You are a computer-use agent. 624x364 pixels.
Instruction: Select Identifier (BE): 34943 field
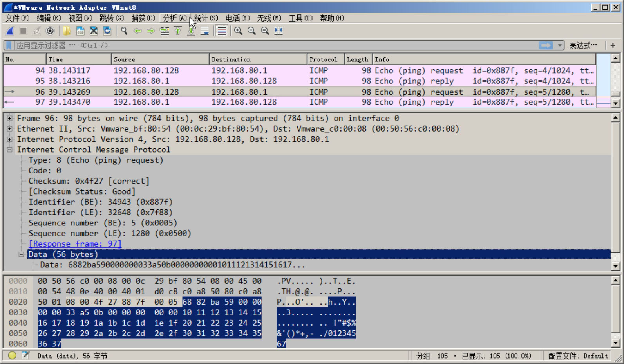100,202
